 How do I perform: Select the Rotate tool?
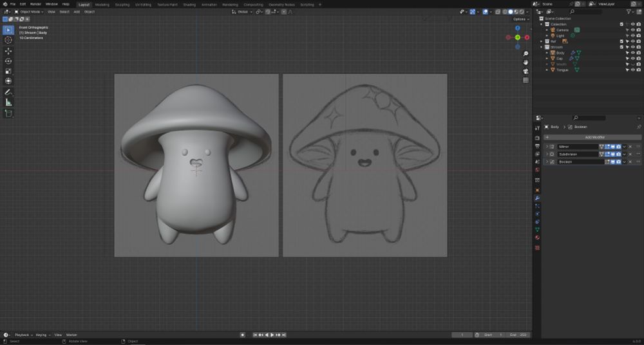click(8, 61)
